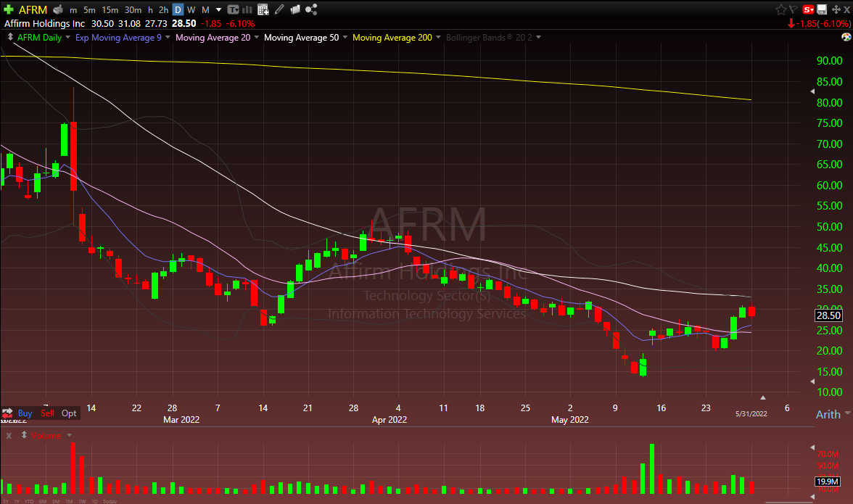Click the Buy button
This screenshot has height=504, width=853.
tap(25, 413)
